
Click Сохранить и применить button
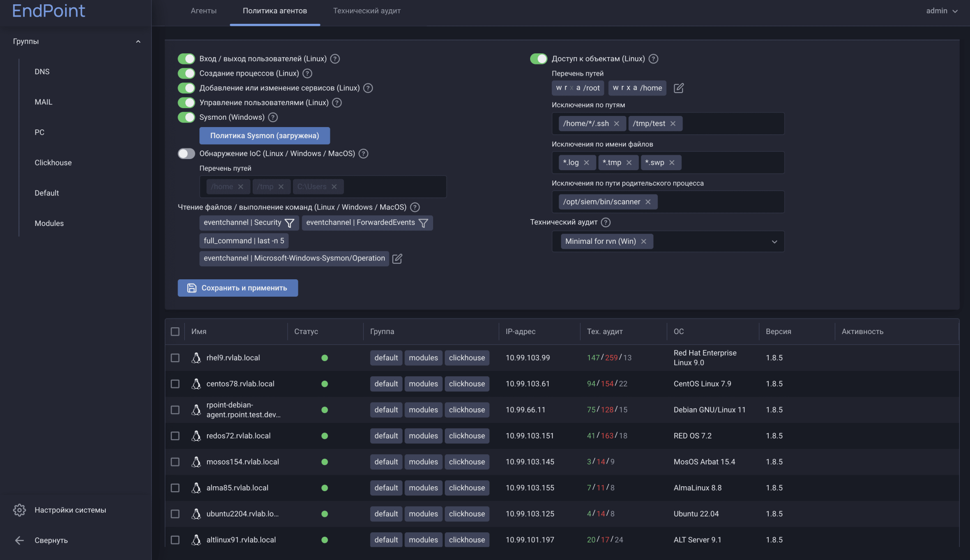(x=238, y=288)
